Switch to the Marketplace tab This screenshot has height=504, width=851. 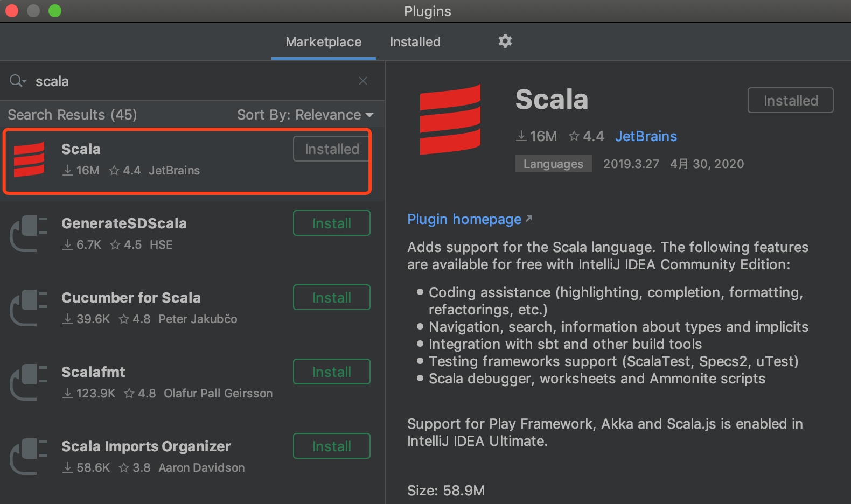coord(323,42)
